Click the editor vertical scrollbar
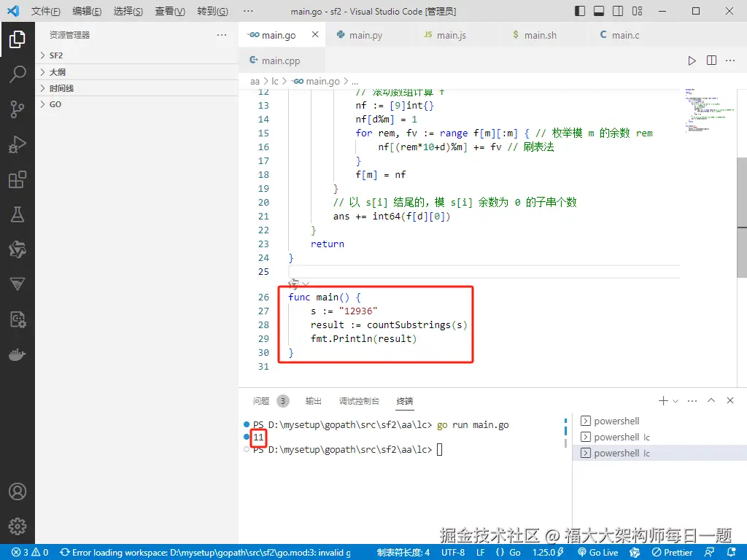The image size is (747, 560). pos(742,217)
